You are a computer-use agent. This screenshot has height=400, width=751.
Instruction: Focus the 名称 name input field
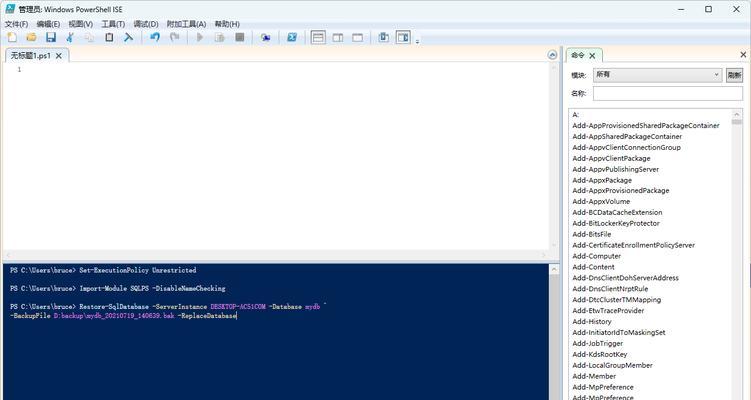[x=668, y=93]
